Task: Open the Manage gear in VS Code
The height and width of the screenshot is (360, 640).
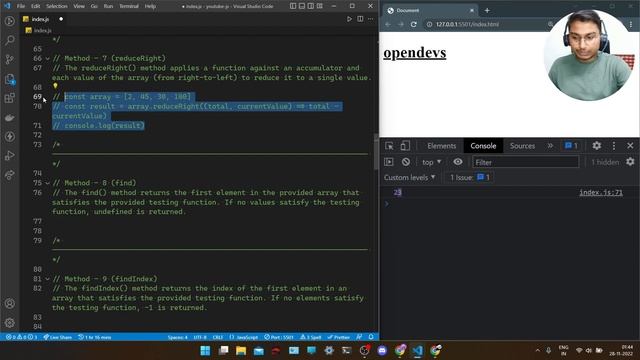Action: click(x=9, y=322)
